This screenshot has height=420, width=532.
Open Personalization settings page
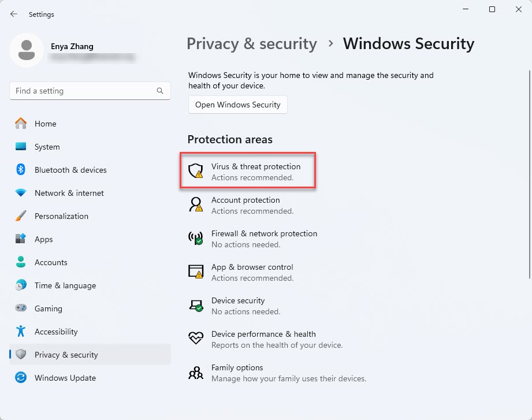tap(61, 216)
